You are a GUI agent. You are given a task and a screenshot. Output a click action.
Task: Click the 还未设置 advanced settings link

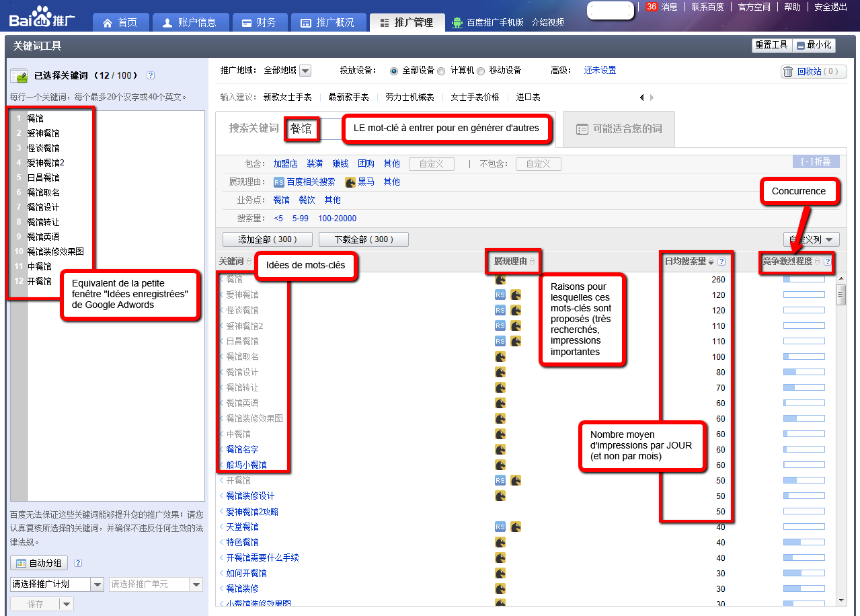coord(600,70)
